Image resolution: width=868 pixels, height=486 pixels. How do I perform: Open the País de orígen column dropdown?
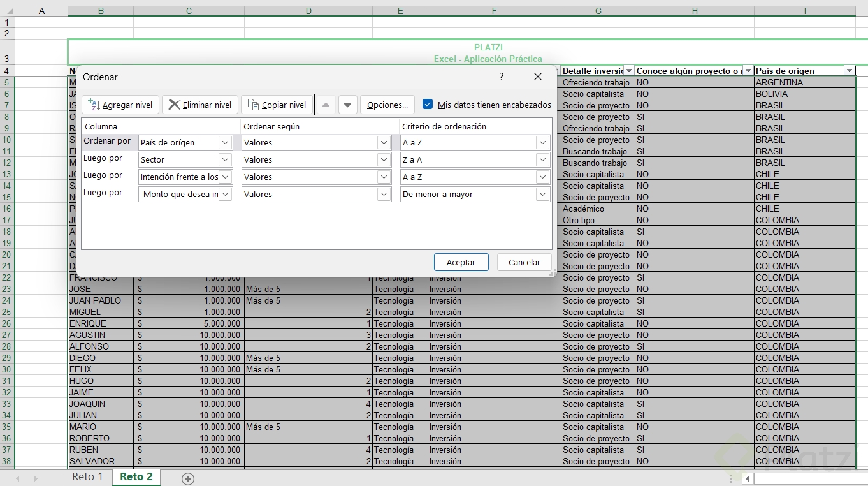pos(226,143)
